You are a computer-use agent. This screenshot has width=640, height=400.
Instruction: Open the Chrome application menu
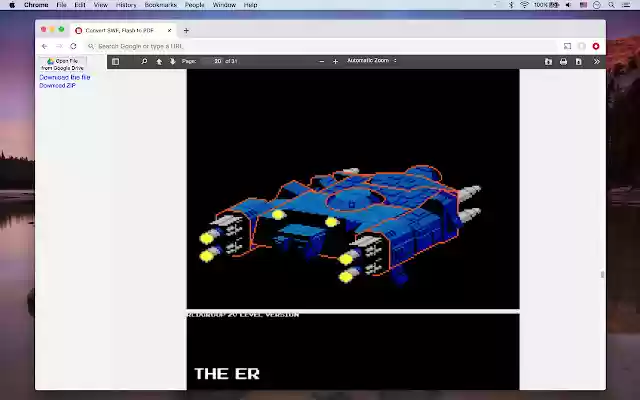pos(36,5)
